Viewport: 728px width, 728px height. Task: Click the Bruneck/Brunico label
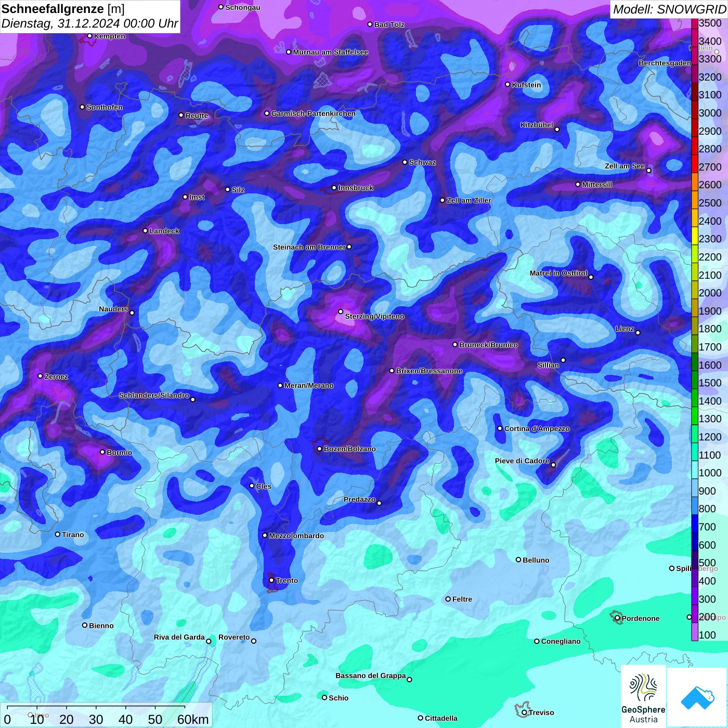[488, 345]
